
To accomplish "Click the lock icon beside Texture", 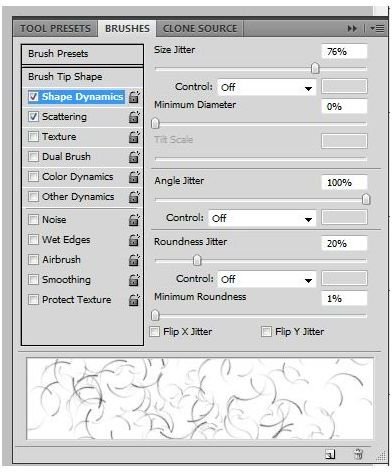I will pos(134,137).
